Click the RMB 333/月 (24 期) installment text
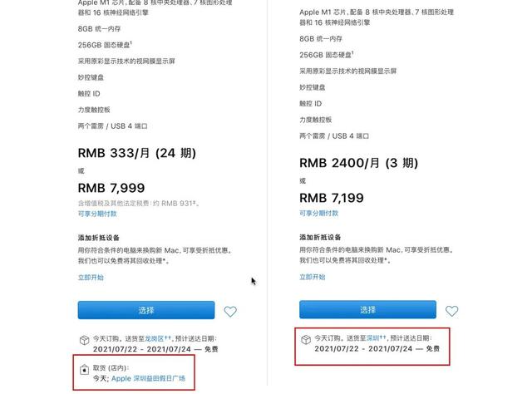The width and height of the screenshot is (532, 394). (137, 153)
